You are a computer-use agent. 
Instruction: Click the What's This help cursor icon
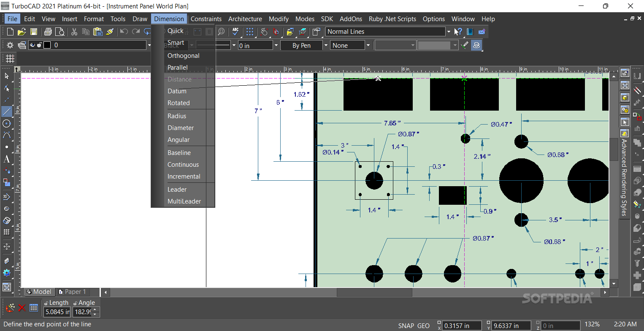(x=458, y=32)
